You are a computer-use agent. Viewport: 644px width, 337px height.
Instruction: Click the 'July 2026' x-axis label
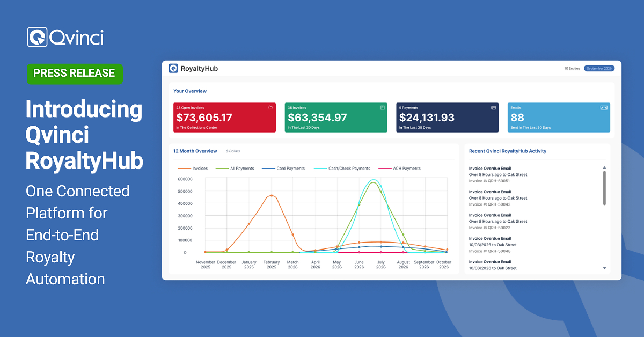point(380,265)
